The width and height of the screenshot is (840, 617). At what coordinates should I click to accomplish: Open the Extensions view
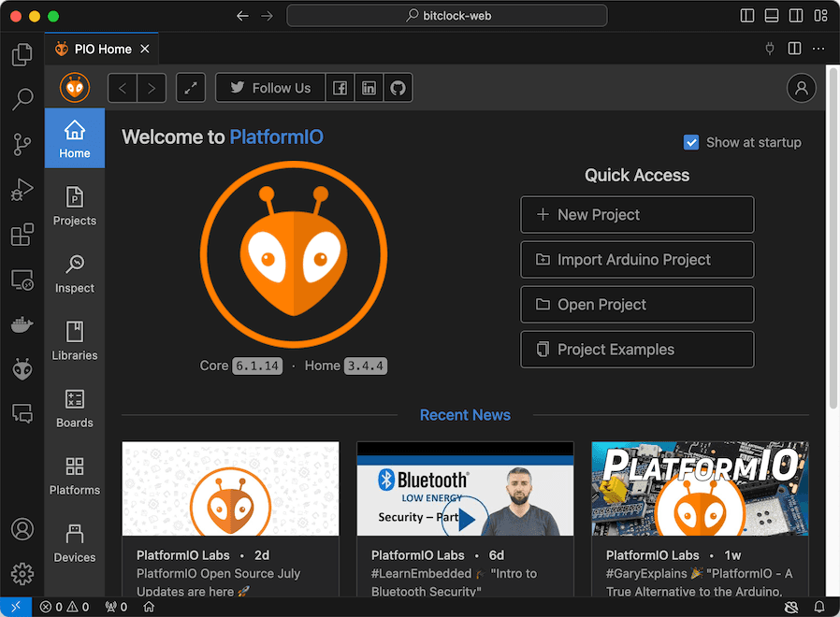tap(22, 235)
